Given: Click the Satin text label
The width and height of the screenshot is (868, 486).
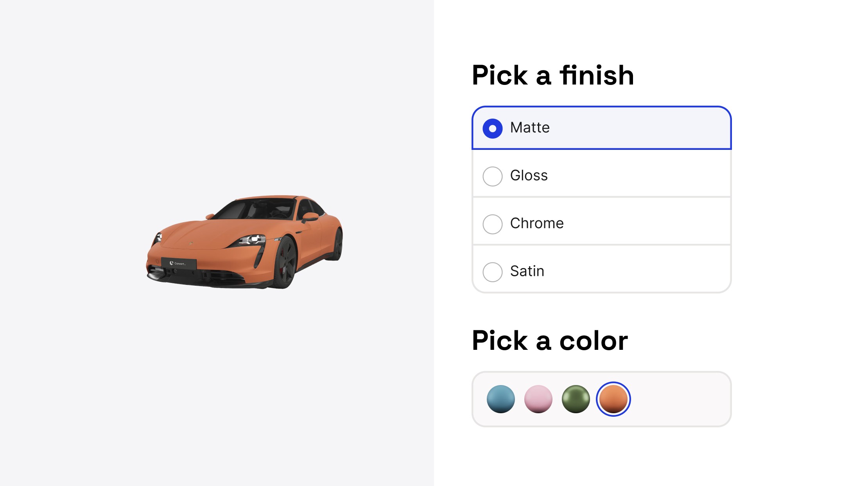Looking at the screenshot, I should 527,271.
